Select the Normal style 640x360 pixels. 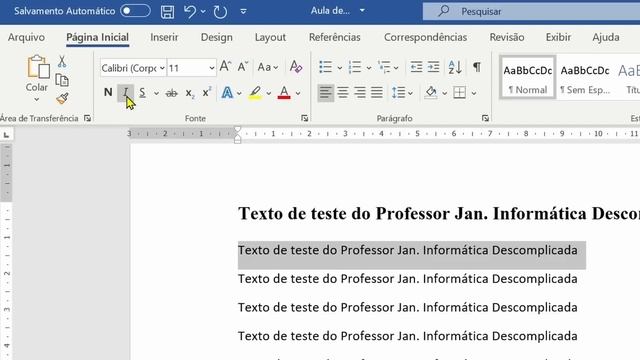527,78
